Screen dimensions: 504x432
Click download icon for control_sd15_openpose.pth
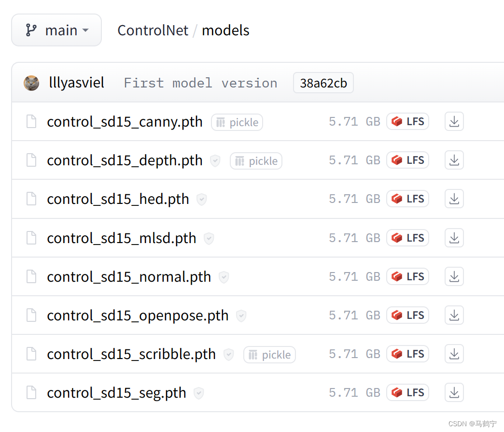coord(454,316)
